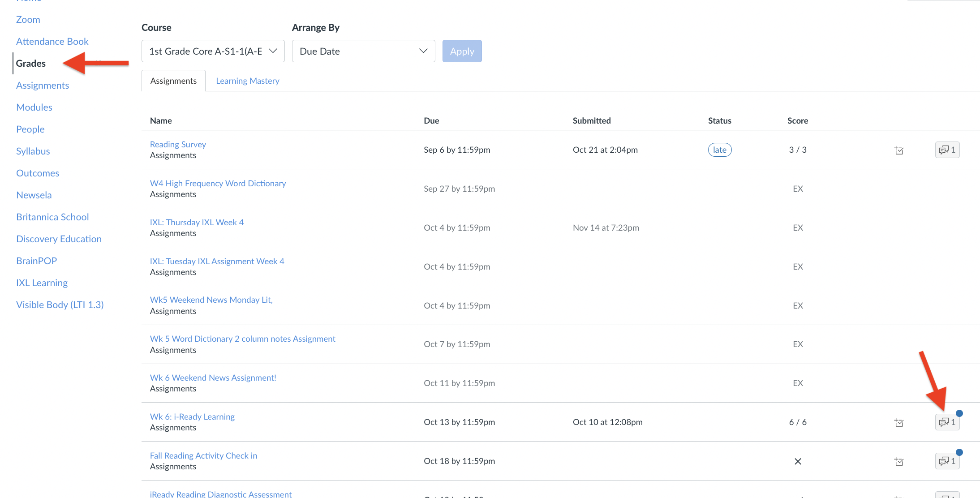Click the Status column header
Screen dimensions: 980x498
(x=719, y=121)
